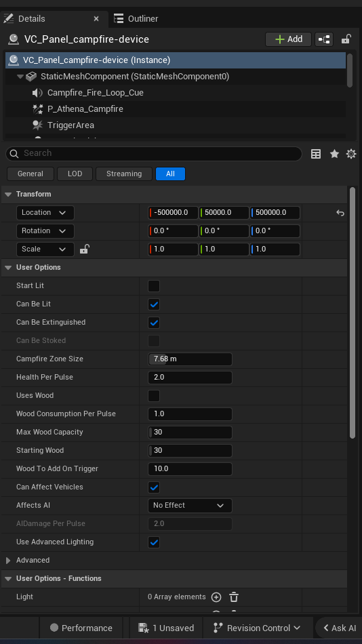Reset Location to default arrow

coord(340,213)
